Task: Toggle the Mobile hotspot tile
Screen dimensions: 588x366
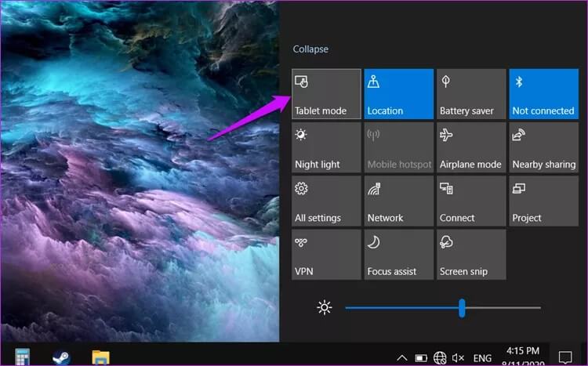Action: click(x=398, y=148)
